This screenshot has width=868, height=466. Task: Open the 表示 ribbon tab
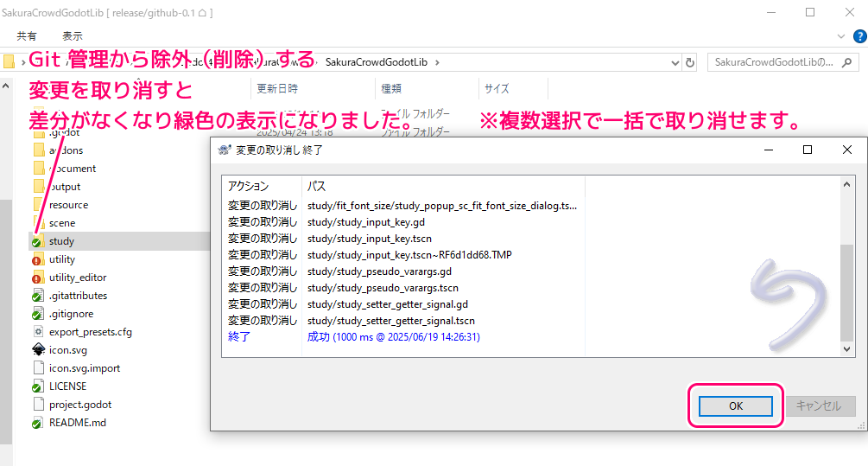73,36
